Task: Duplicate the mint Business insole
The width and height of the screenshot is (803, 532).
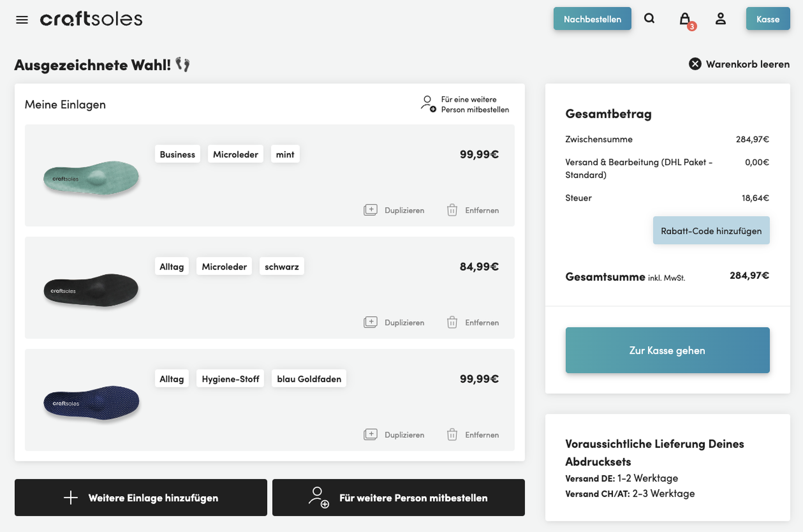Action: (394, 210)
